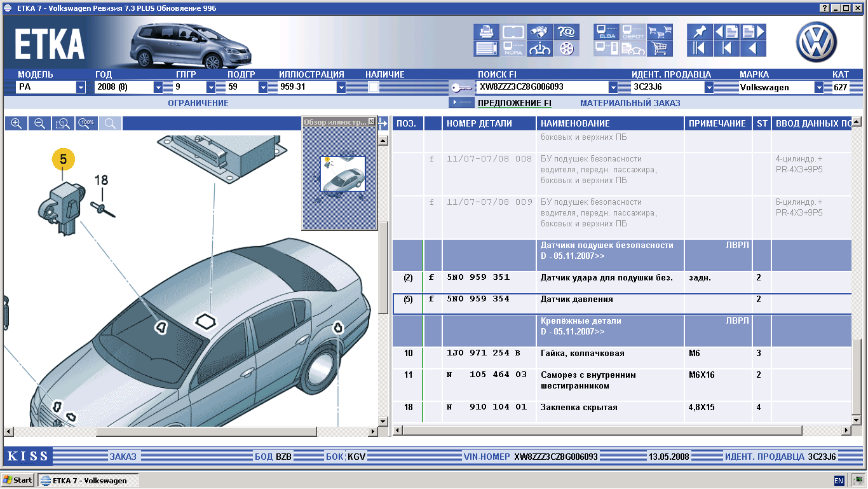Image resolution: width=868 pixels, height=489 pixels.
Task: Click the key icon beside ПОИСК FI
Action: 461,88
